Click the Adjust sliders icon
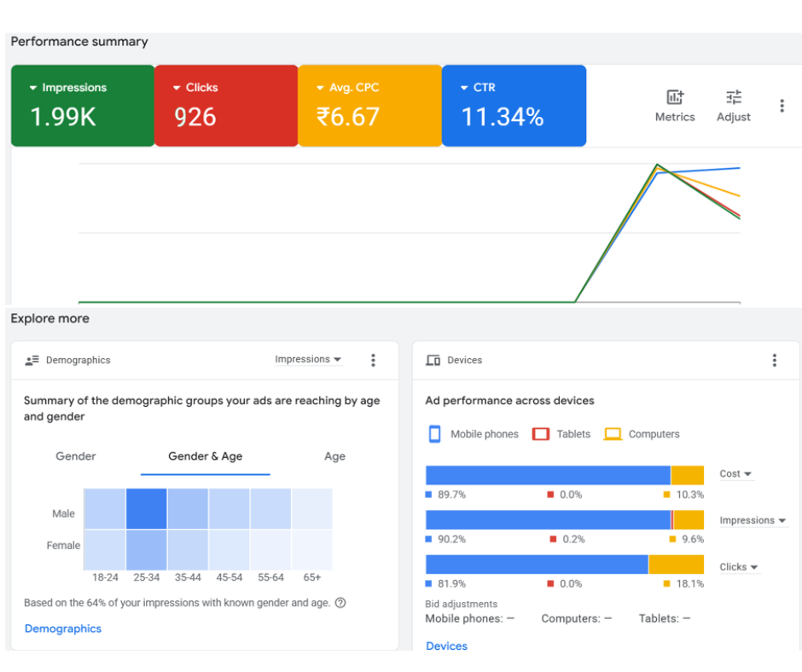 (733, 97)
